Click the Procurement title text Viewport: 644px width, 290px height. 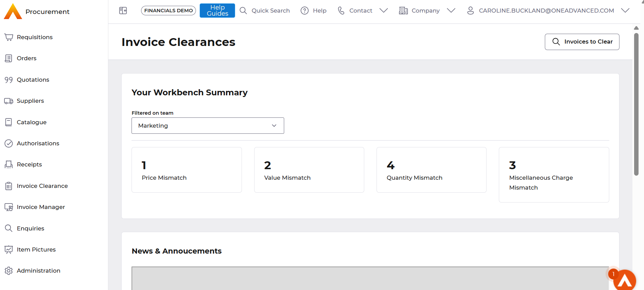(x=47, y=12)
